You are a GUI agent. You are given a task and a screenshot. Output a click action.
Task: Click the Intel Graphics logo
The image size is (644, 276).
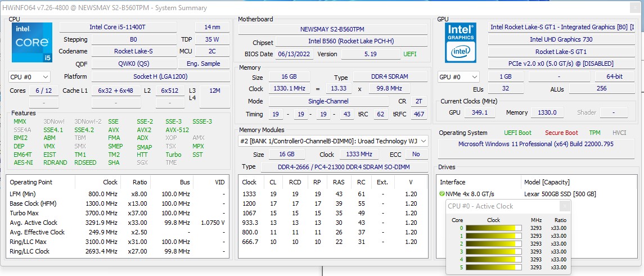pos(461,43)
